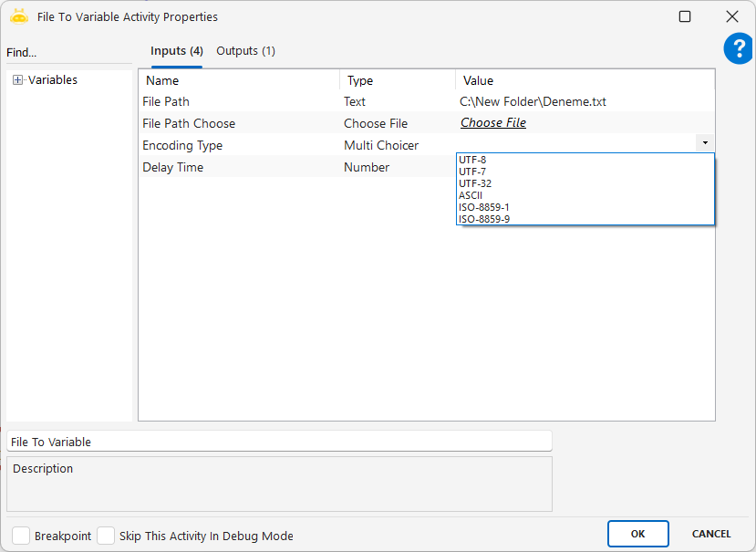This screenshot has height=552, width=756.
Task: Click the File To Variable name field
Action: point(279,442)
